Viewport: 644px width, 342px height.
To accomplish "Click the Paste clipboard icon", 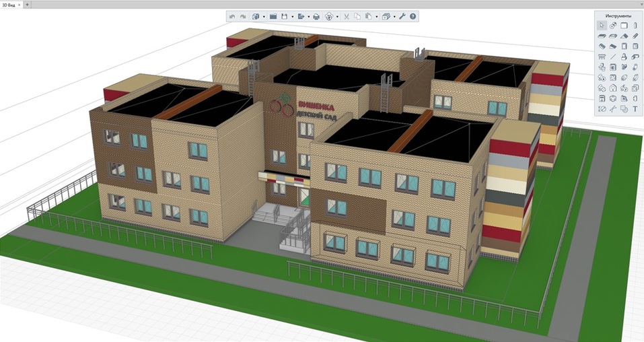I will coord(368,16).
